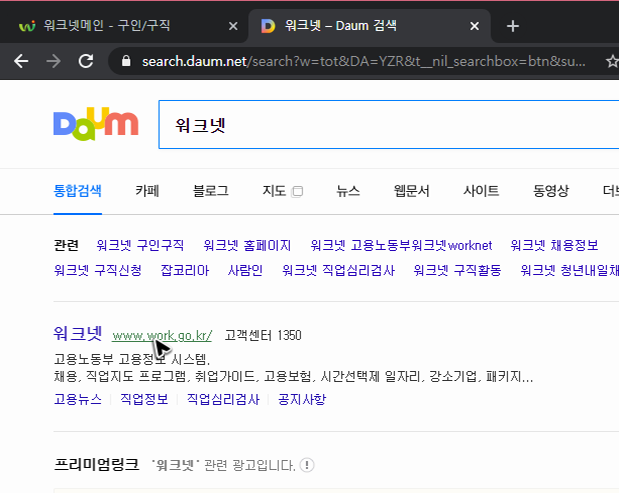Open related search 워크넷 채용정보
Viewport: 619px width, 493px height.
[554, 245]
